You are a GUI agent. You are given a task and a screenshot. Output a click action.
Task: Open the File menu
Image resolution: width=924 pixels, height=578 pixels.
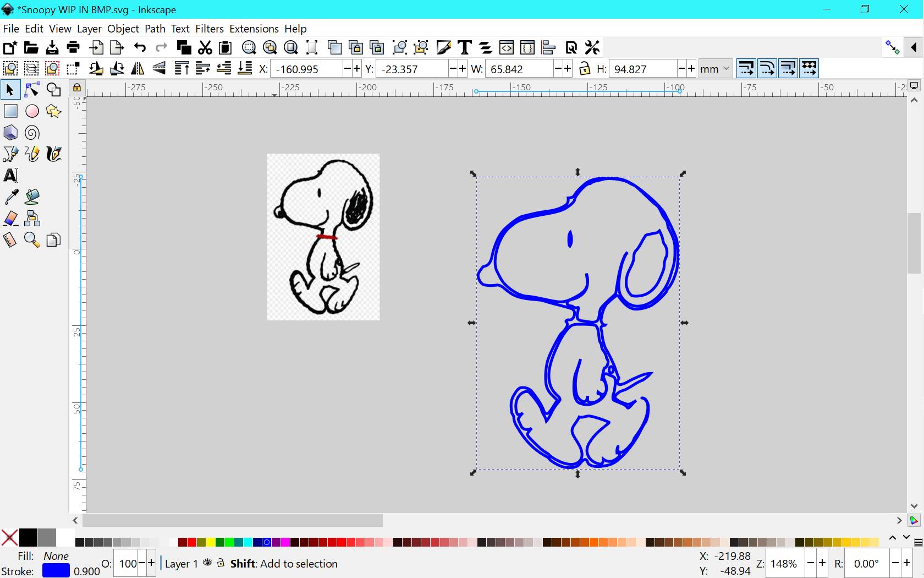pos(11,29)
